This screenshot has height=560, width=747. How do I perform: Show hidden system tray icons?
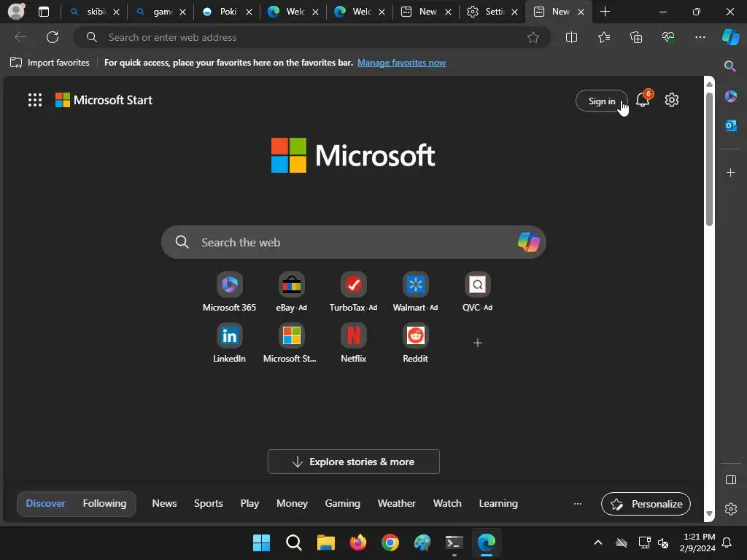pyautogui.click(x=598, y=542)
